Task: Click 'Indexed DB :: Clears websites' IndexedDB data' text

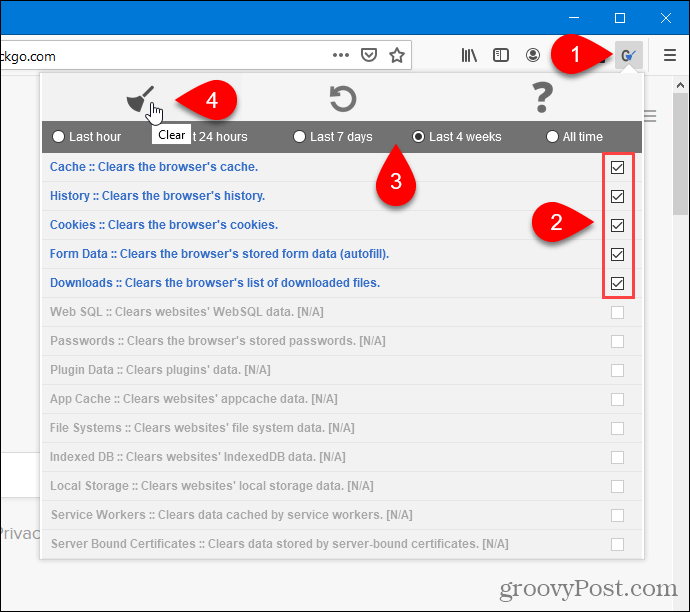Action: coord(198,457)
